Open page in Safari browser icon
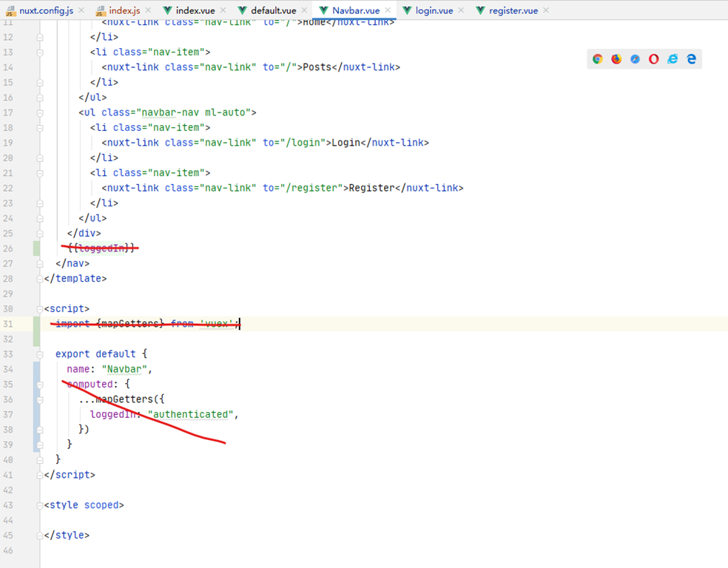 pyautogui.click(x=635, y=59)
